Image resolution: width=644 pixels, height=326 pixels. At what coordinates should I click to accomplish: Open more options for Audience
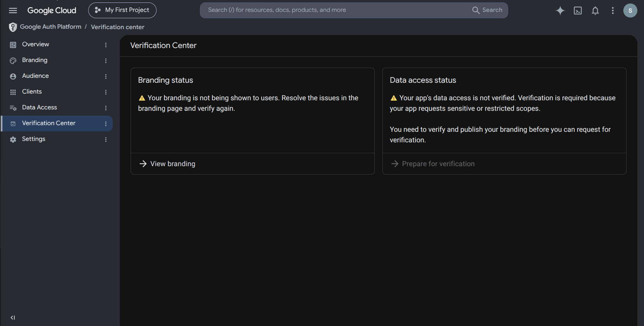106,76
